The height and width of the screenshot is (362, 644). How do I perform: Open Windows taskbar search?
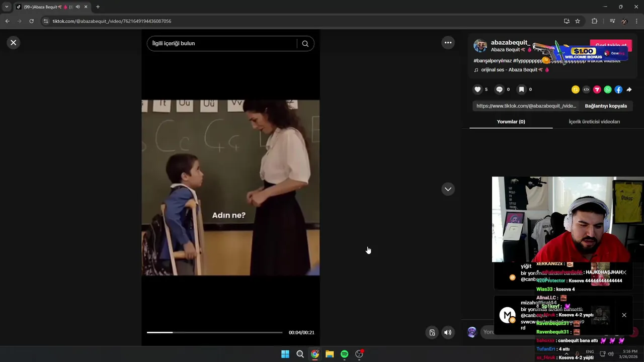pos(300,354)
